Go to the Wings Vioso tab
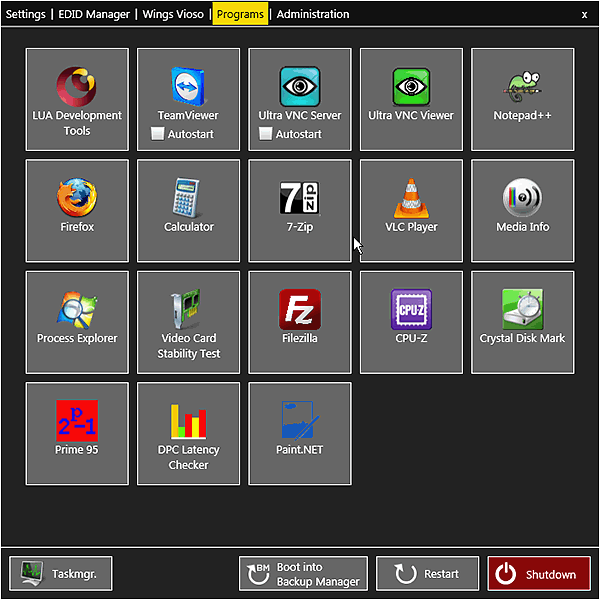The height and width of the screenshot is (600, 600). 173,14
